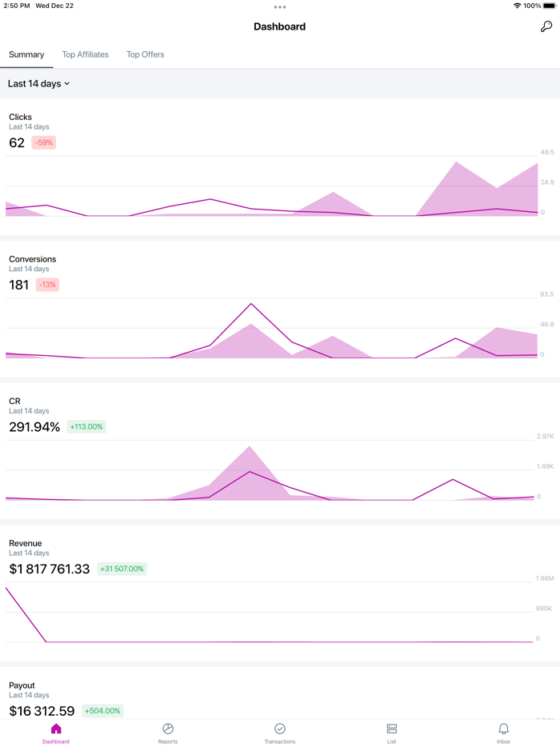Switch to the Top Affiliates tab
The image size is (560, 747).
(x=86, y=54)
